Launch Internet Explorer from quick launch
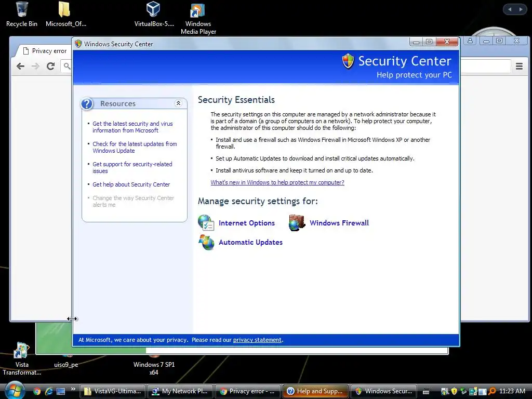Image resolution: width=532 pixels, height=399 pixels. pyautogui.click(x=49, y=391)
